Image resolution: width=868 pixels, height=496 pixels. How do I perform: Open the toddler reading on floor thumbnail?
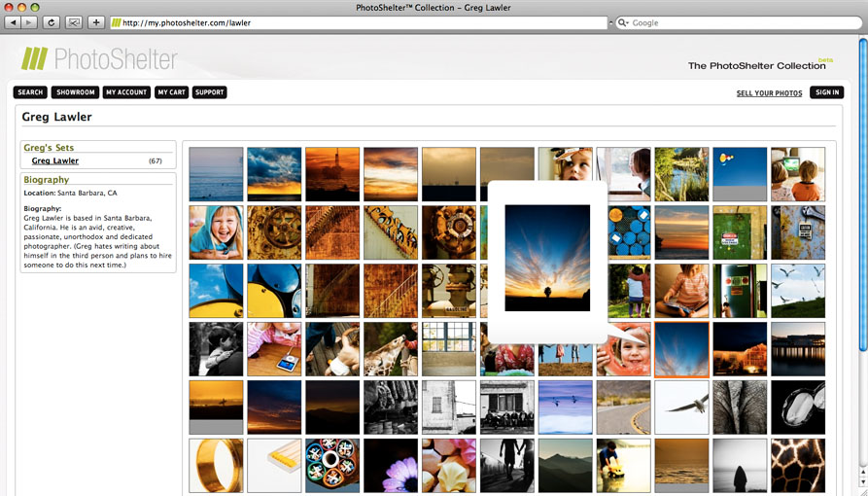681,291
